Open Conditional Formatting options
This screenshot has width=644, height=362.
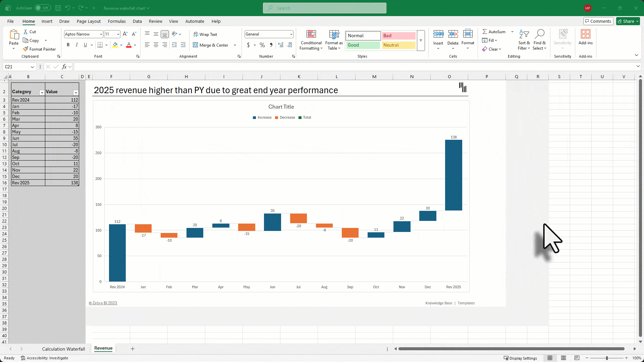(x=311, y=40)
